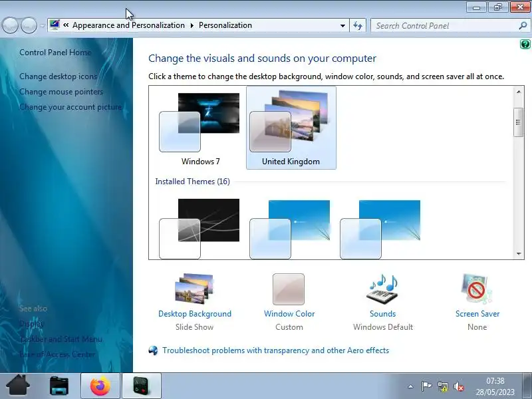Click the Control Panel icon in address bar
The width and height of the screenshot is (532, 399).
[x=55, y=25]
